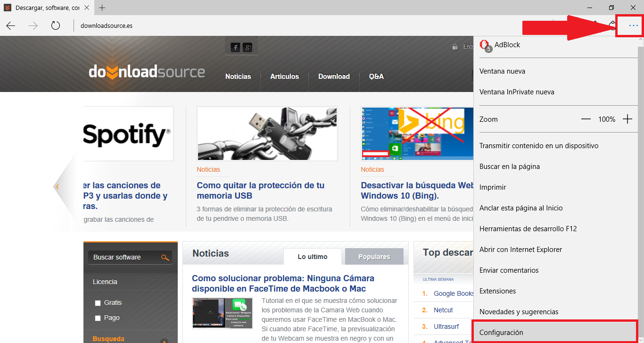
Task: Click the Noticias category label under USB image
Action: click(x=208, y=169)
